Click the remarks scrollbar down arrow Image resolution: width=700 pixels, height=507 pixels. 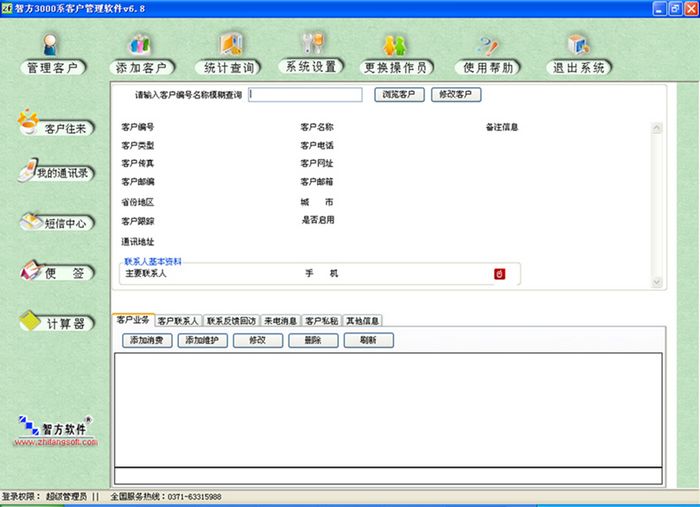point(657,282)
